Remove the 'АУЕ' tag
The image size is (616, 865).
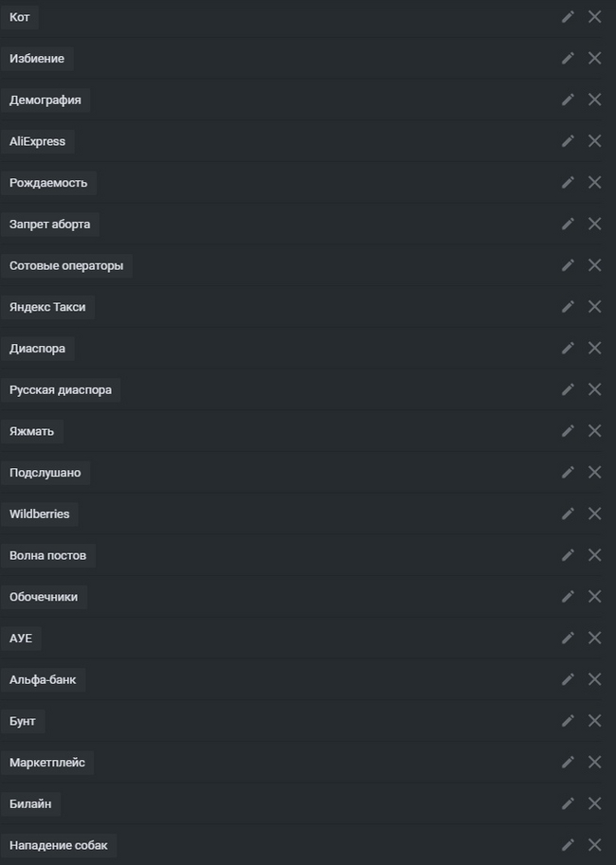point(595,638)
